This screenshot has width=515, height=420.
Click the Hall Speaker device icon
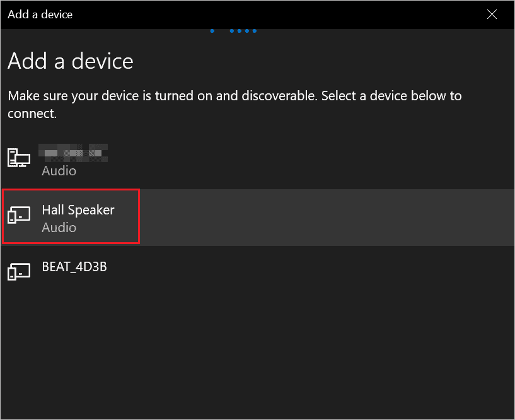[x=19, y=215]
